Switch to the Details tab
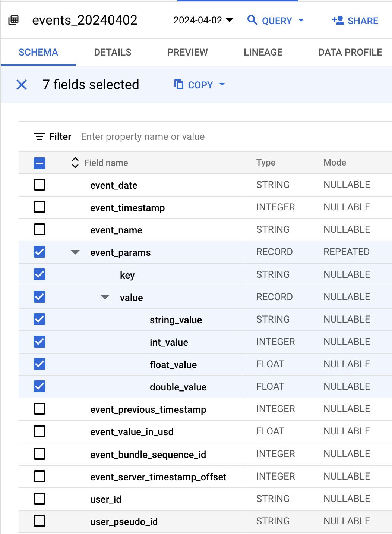Screen dimensions: 392x534 pos(113,52)
